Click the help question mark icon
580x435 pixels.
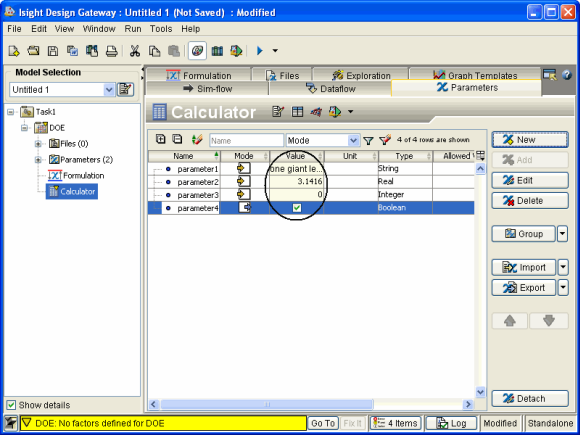pyautogui.click(x=567, y=75)
